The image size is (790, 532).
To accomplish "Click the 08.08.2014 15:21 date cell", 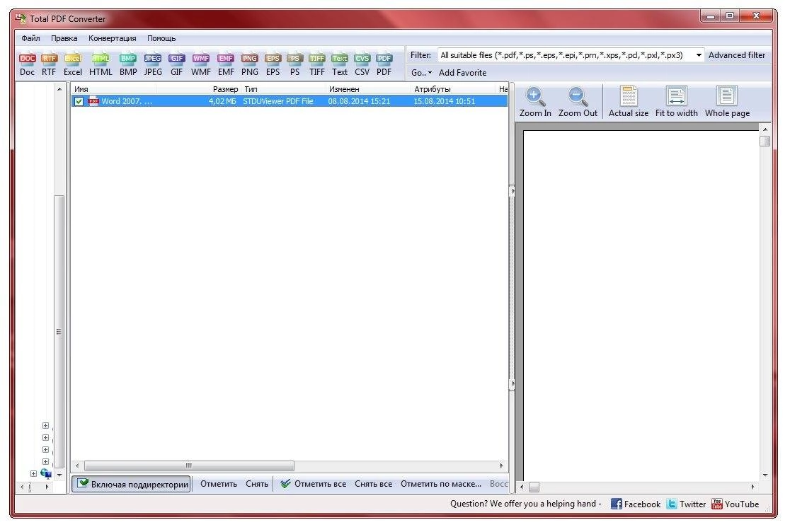I will coord(359,101).
